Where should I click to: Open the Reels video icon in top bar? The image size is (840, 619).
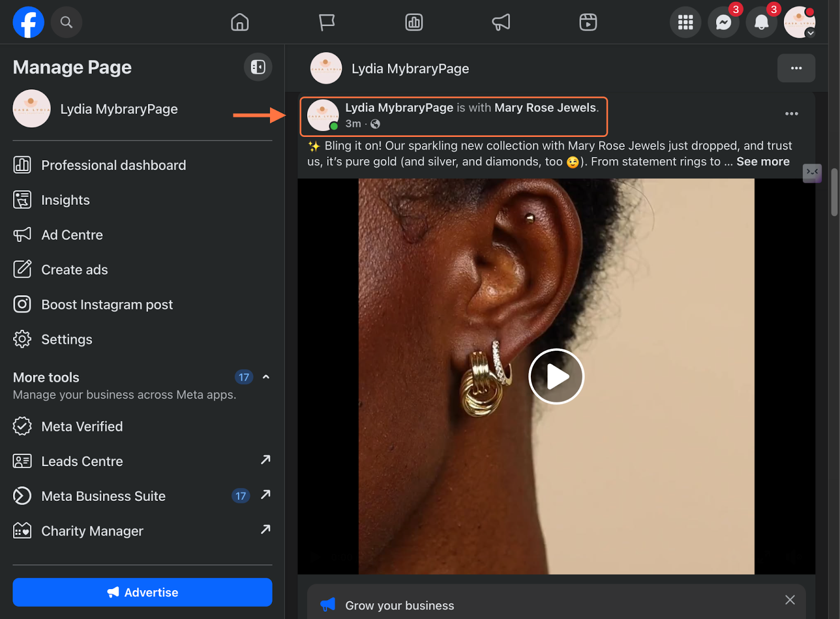point(587,22)
